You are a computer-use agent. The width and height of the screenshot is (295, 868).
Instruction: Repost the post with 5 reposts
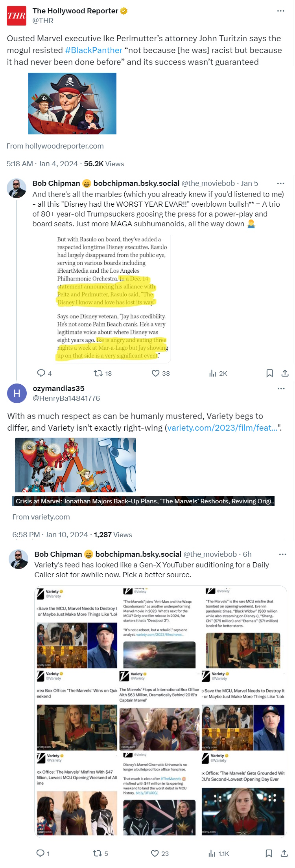pos(97,853)
